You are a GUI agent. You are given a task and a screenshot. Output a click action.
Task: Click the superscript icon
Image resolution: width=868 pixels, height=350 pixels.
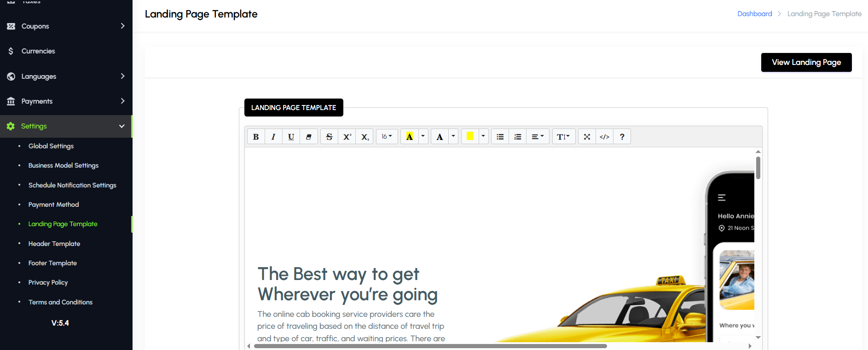pyautogui.click(x=347, y=137)
